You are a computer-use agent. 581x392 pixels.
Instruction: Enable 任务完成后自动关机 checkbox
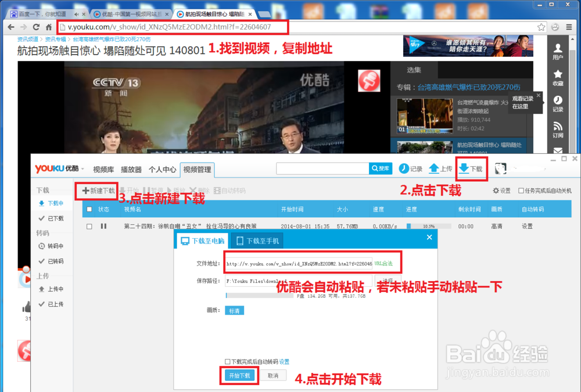pyautogui.click(x=521, y=190)
